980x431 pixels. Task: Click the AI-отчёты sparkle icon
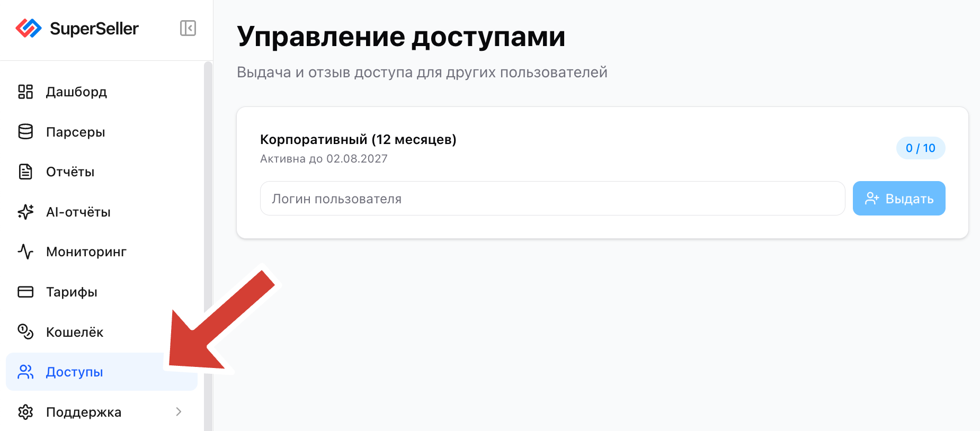coord(25,212)
